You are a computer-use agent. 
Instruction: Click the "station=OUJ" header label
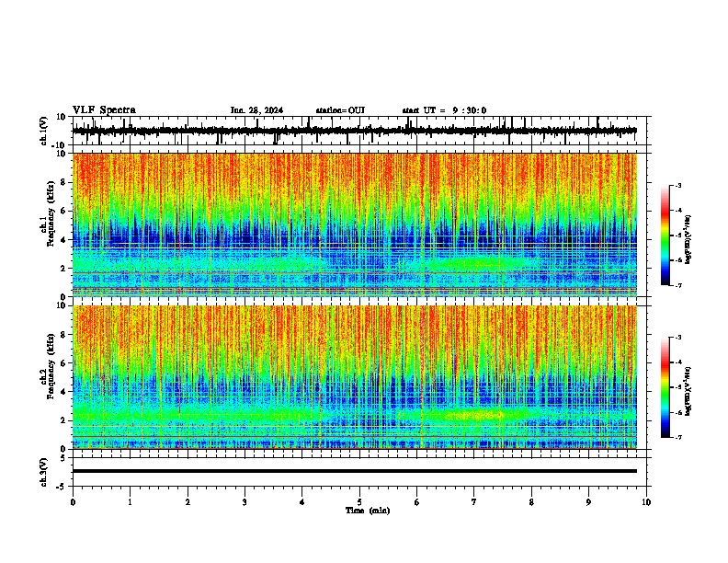click(x=340, y=110)
